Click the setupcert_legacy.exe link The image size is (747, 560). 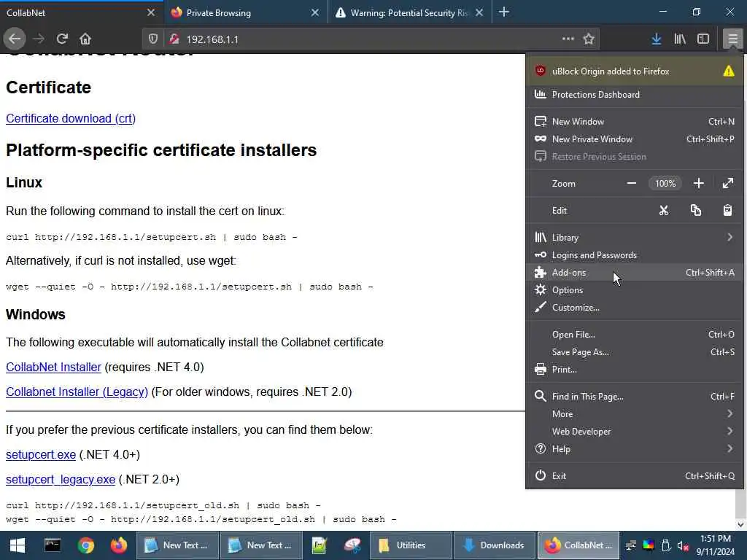point(61,480)
